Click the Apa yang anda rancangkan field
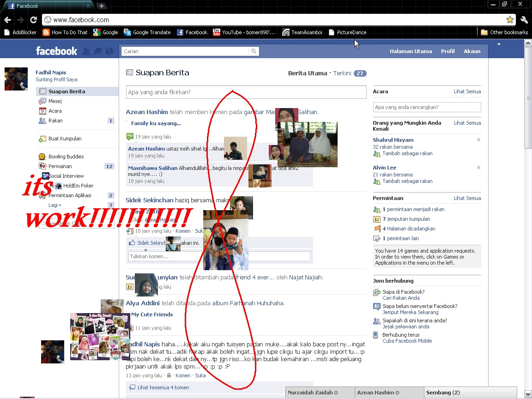532x399 pixels. click(x=427, y=107)
